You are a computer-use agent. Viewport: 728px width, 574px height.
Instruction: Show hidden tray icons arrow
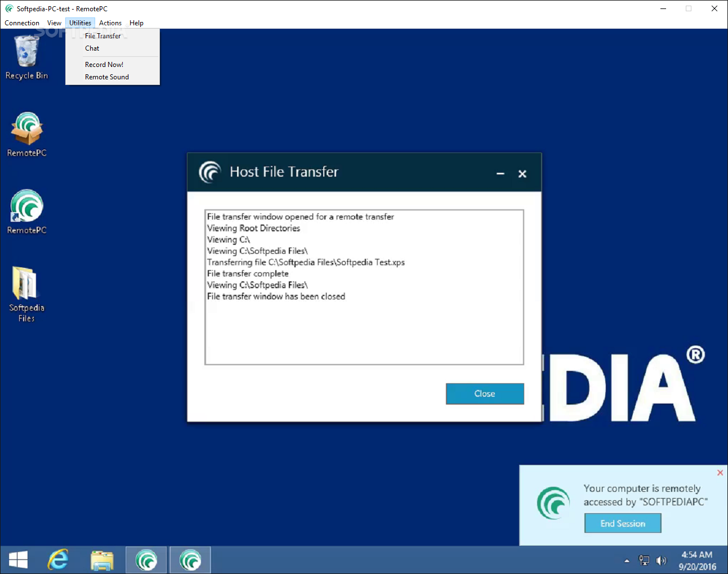[x=627, y=560]
